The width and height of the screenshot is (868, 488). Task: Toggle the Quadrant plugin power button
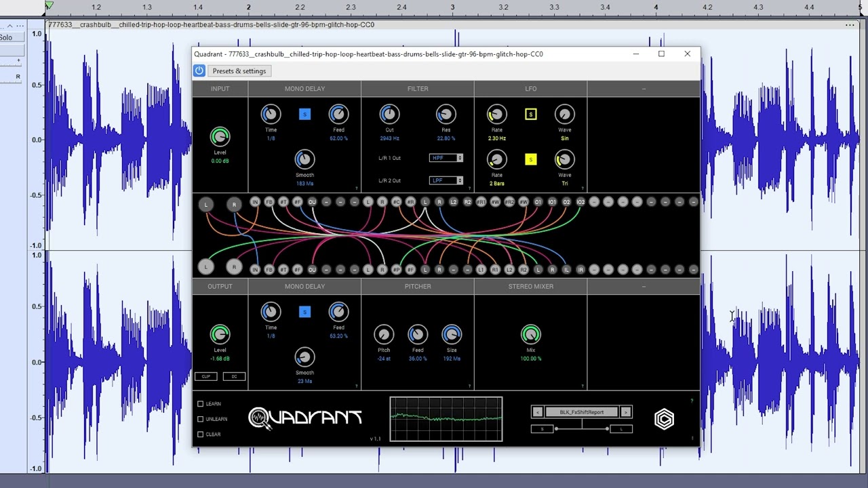[x=199, y=70]
